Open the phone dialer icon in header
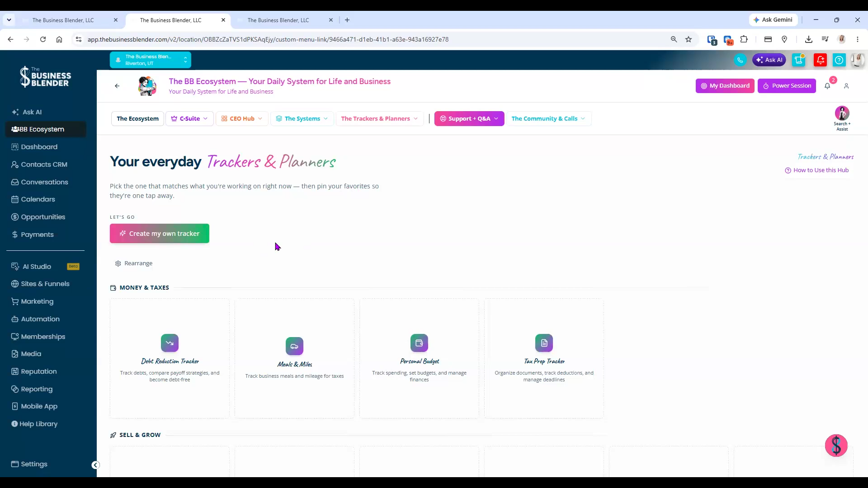This screenshot has height=488, width=868. [x=740, y=60]
